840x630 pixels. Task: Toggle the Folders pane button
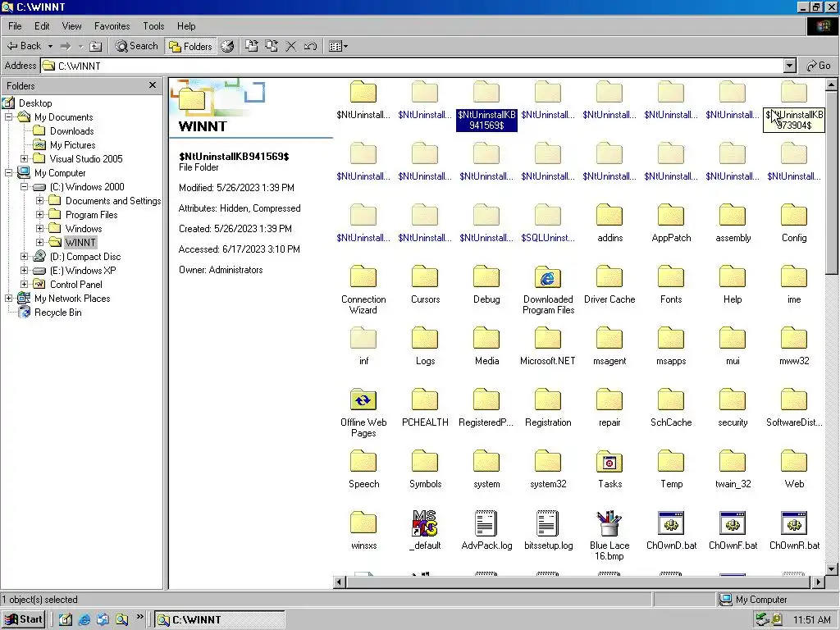[190, 46]
